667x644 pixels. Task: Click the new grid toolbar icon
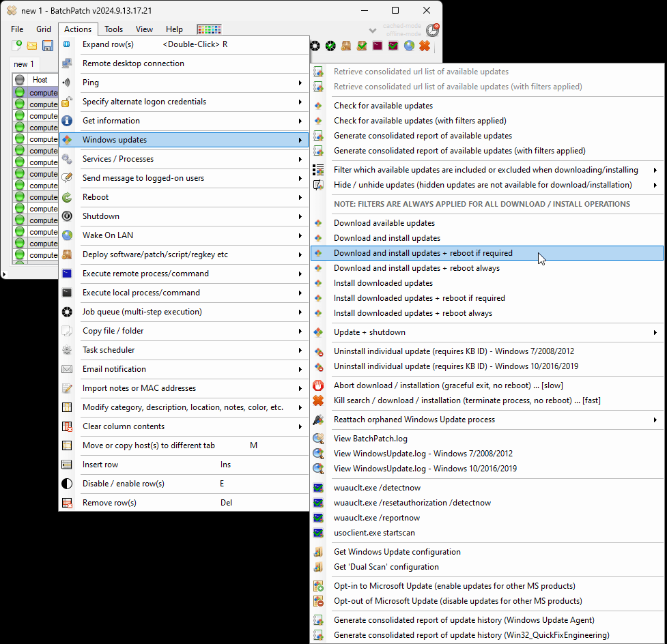click(16, 46)
